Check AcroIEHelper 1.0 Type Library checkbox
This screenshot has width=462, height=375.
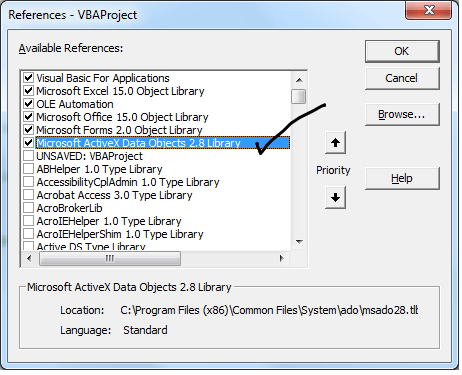[28, 221]
